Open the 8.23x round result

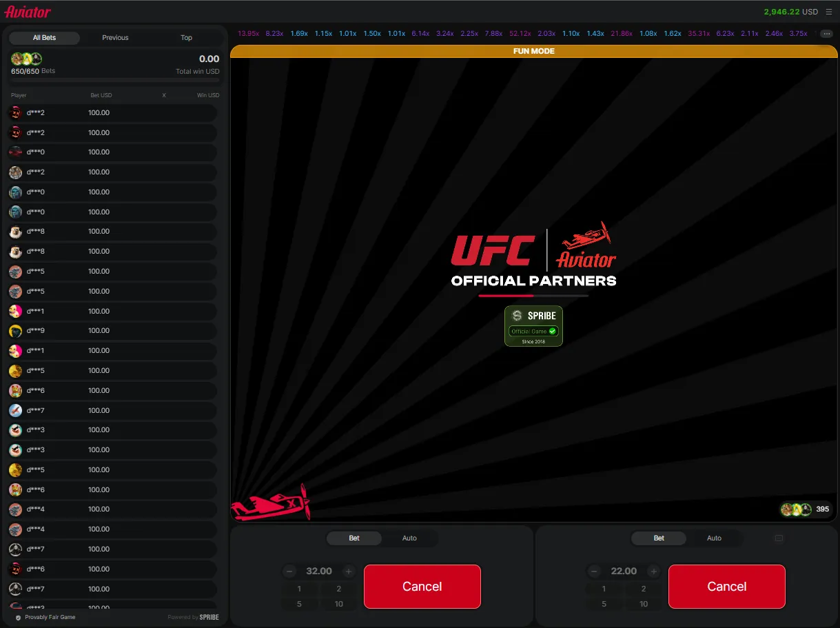(274, 34)
